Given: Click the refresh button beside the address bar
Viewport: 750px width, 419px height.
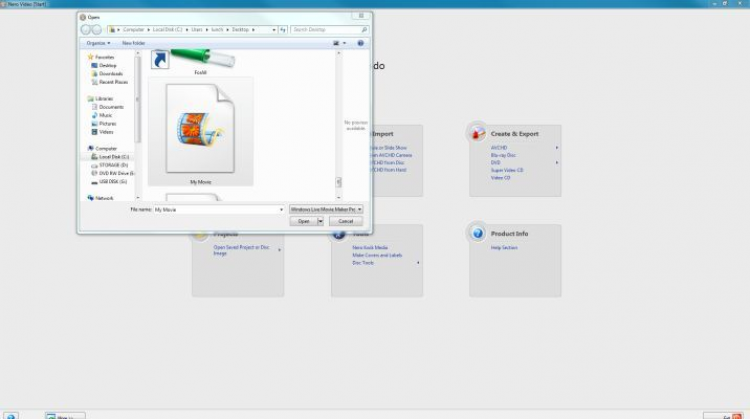Looking at the screenshot, I should click(283, 30).
